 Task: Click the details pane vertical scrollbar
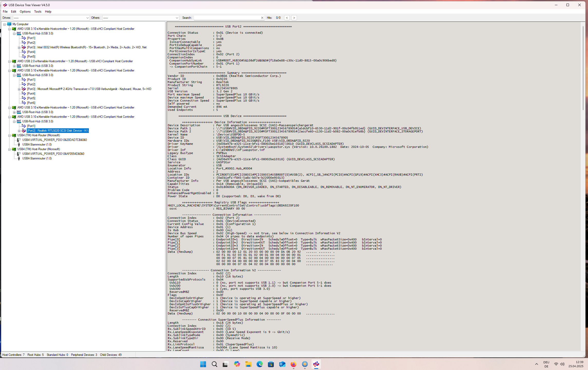[583, 68]
